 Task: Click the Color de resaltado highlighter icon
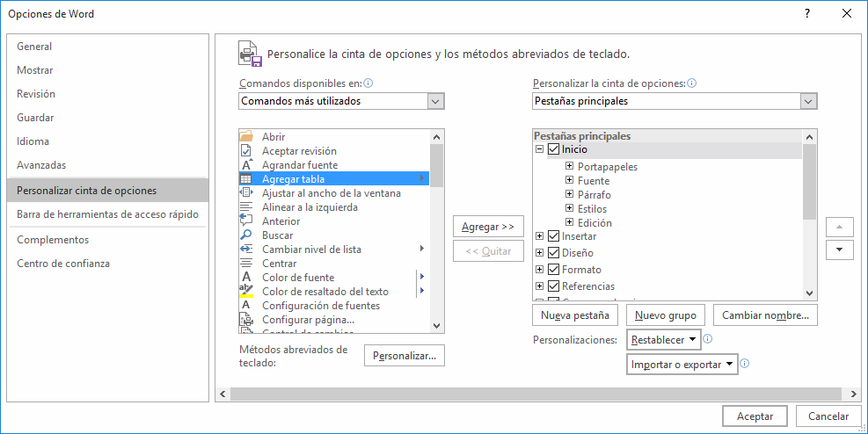pyautogui.click(x=245, y=291)
